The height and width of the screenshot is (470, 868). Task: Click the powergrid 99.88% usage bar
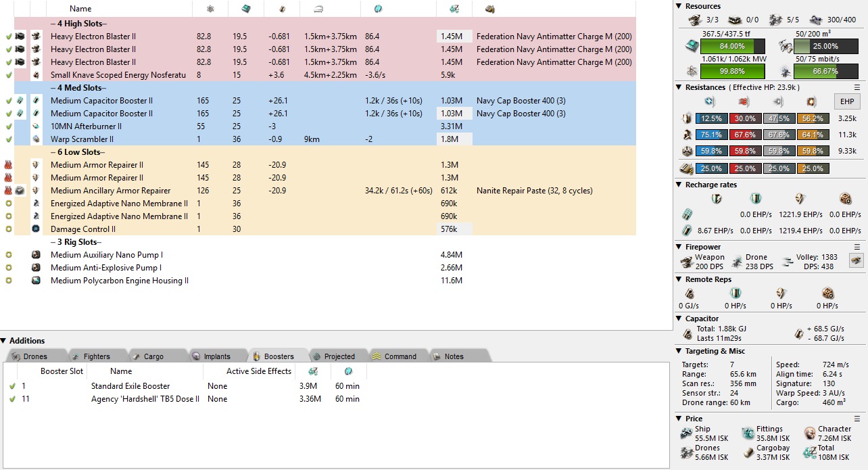pos(732,72)
